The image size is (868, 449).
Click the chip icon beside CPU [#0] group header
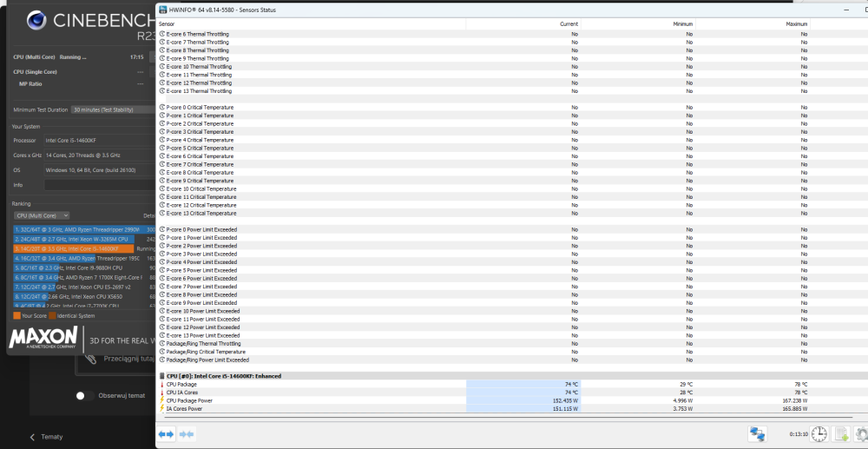162,376
